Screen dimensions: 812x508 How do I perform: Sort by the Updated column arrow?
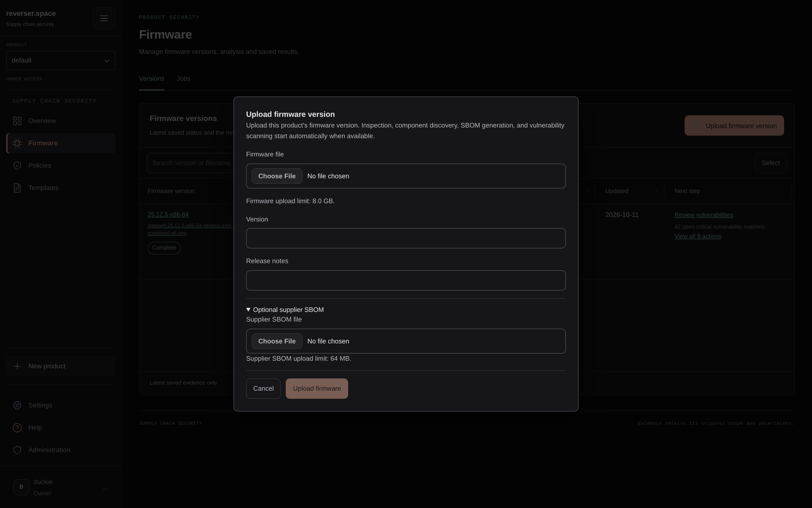(x=657, y=191)
